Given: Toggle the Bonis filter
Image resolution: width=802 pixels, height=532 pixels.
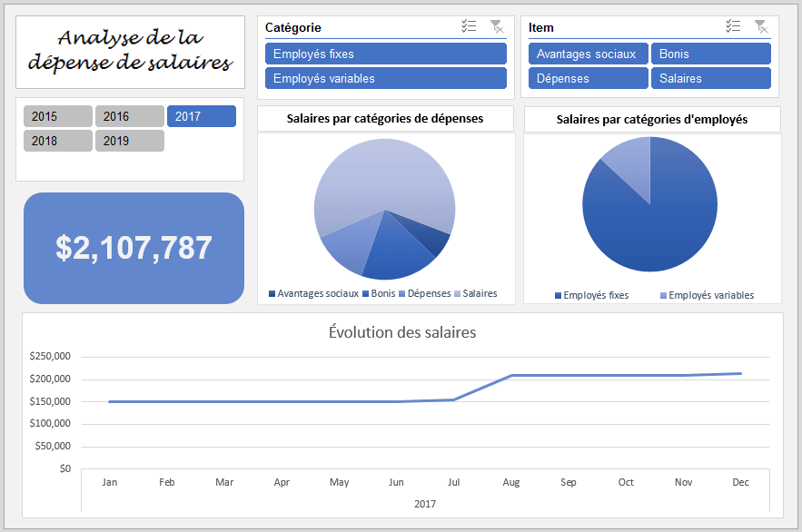Looking at the screenshot, I should coord(710,54).
